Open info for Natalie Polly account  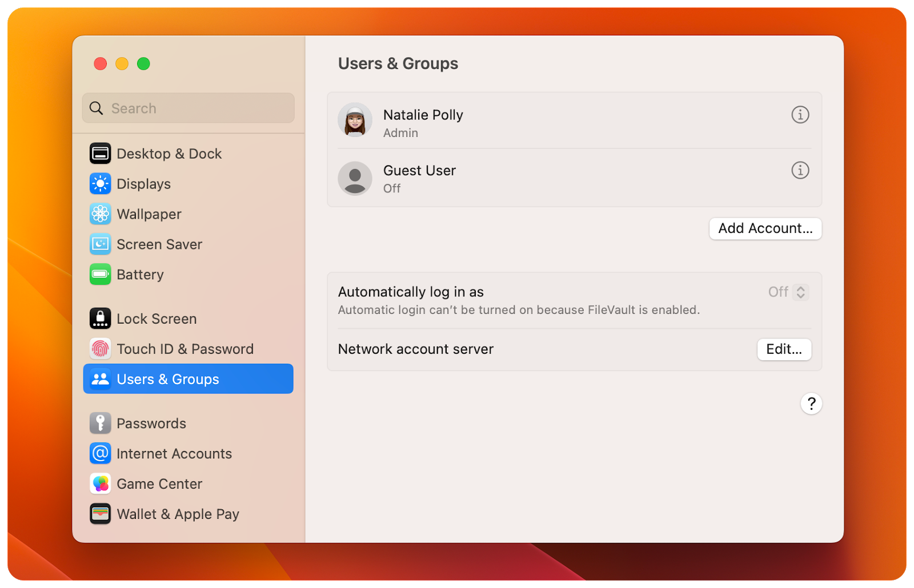pyautogui.click(x=800, y=115)
